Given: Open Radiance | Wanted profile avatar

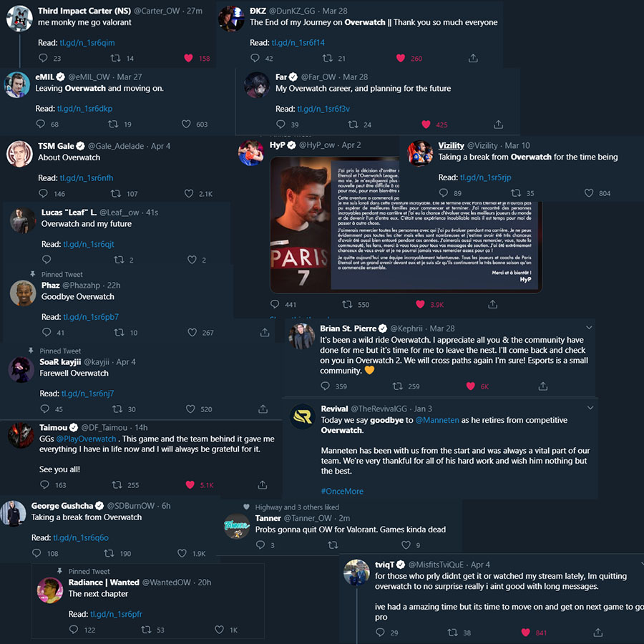Looking at the screenshot, I should (50, 590).
